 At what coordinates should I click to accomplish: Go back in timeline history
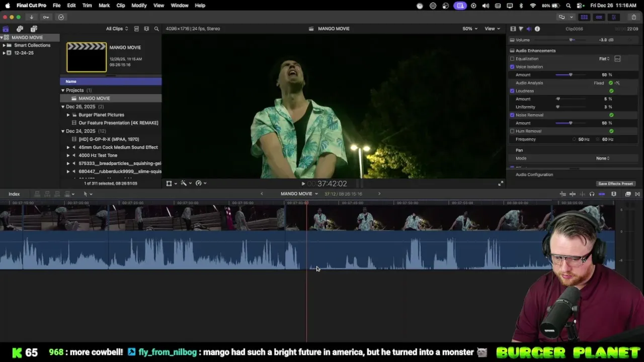pyautogui.click(x=262, y=194)
